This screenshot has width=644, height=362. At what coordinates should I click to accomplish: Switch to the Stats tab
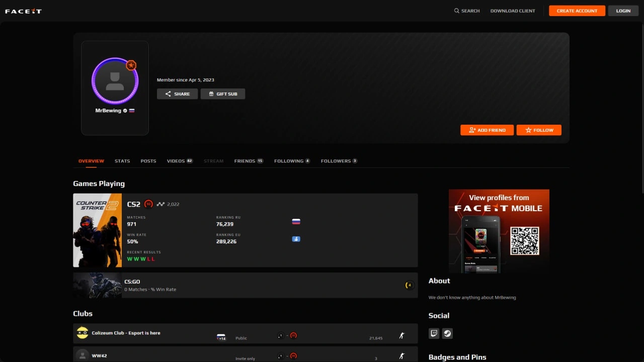122,161
